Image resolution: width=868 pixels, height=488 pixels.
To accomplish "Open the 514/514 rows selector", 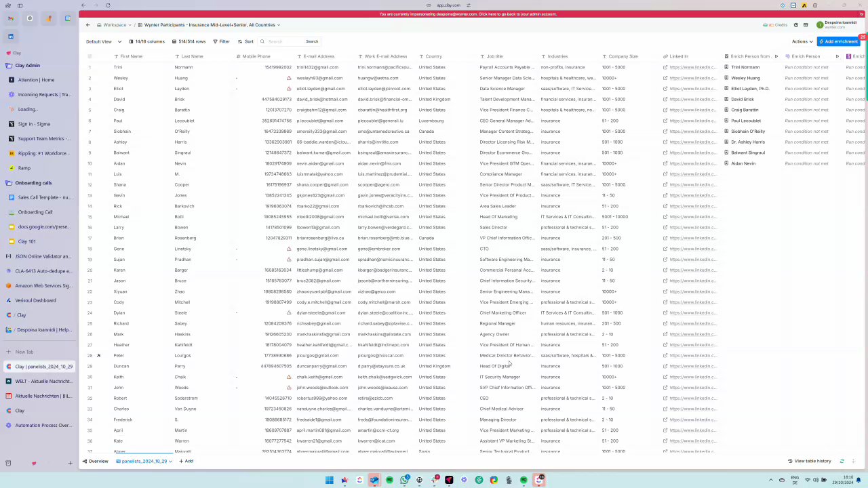I will point(189,41).
